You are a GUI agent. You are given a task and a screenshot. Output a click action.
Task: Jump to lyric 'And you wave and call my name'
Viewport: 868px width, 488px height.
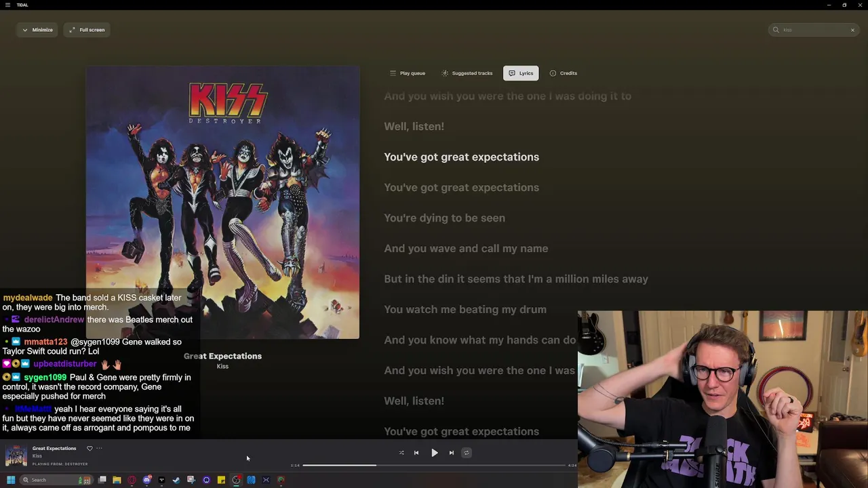click(466, 248)
